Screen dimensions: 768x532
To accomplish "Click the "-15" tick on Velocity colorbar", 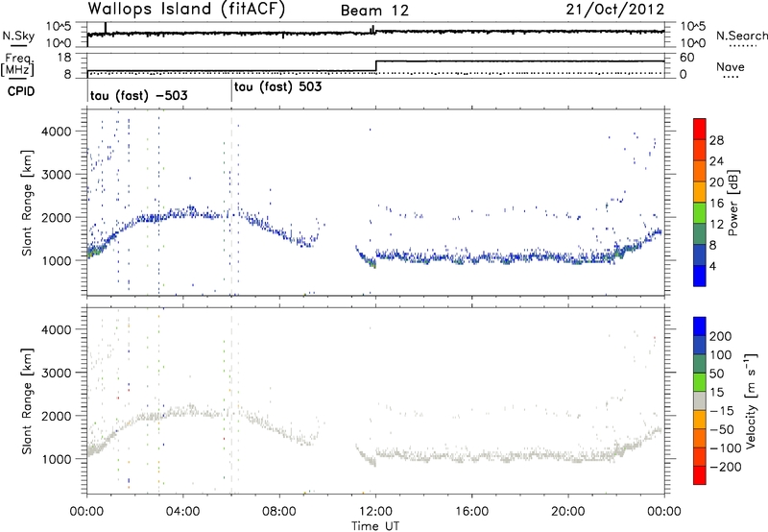I will point(722,410).
